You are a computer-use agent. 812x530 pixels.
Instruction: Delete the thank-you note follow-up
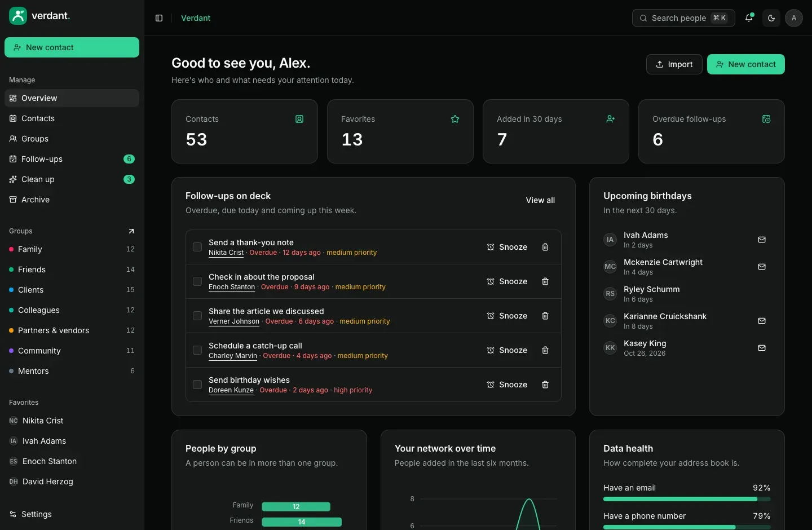(x=545, y=247)
